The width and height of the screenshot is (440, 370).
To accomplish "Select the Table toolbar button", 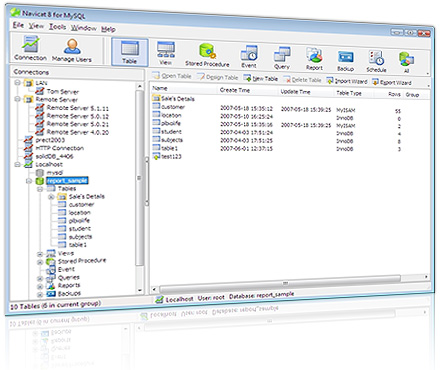I will [129, 52].
